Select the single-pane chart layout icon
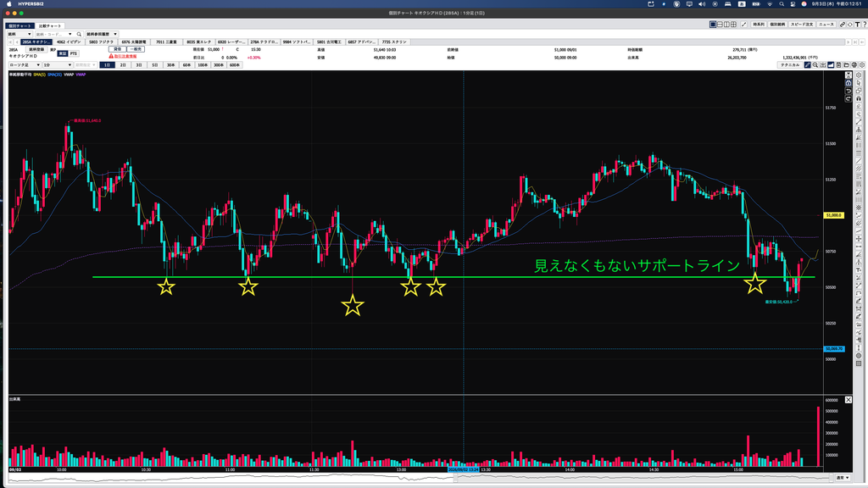The height and width of the screenshot is (488, 868). (x=713, y=25)
